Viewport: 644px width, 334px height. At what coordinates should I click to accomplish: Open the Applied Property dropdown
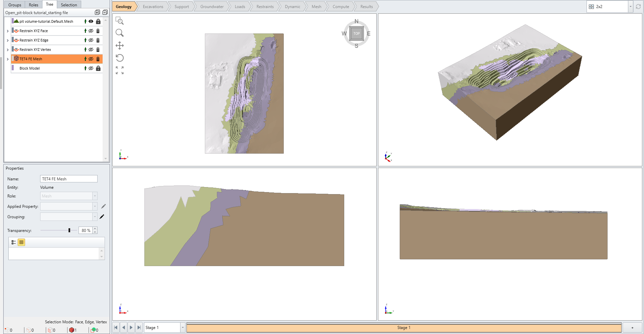(95, 206)
